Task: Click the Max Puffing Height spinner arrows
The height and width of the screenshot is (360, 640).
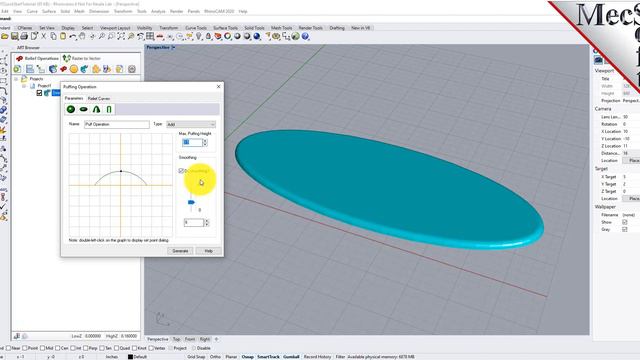Action: pyautogui.click(x=205, y=142)
